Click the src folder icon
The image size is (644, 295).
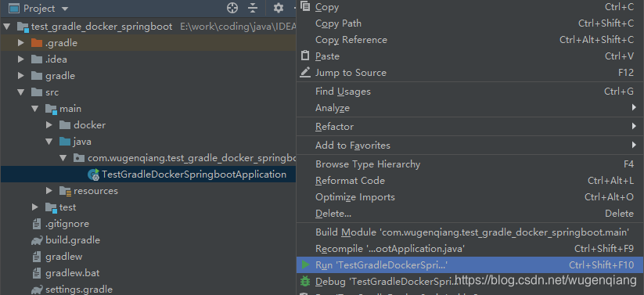click(37, 92)
